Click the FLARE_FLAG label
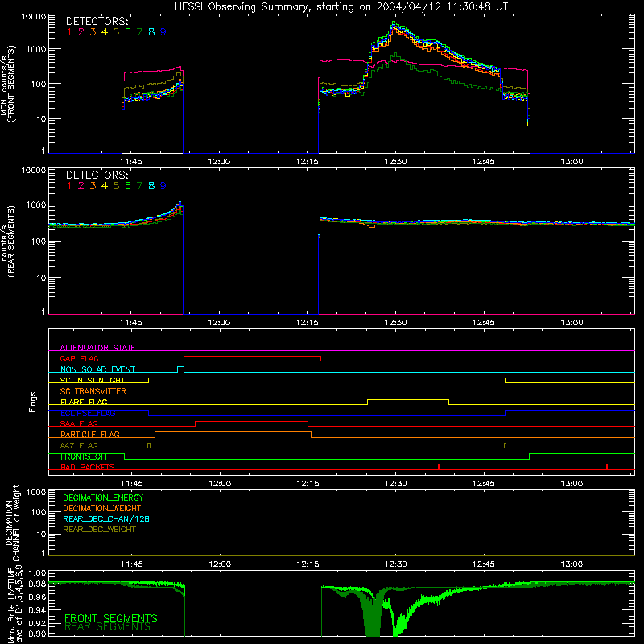Image resolution: width=644 pixels, height=644 pixels. (x=84, y=402)
